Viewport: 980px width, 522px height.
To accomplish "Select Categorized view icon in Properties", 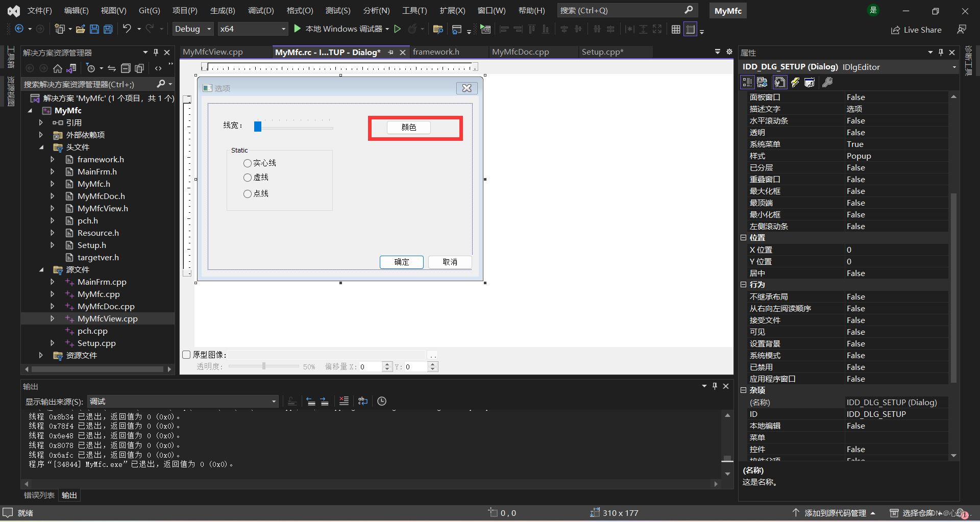I will click(x=747, y=82).
